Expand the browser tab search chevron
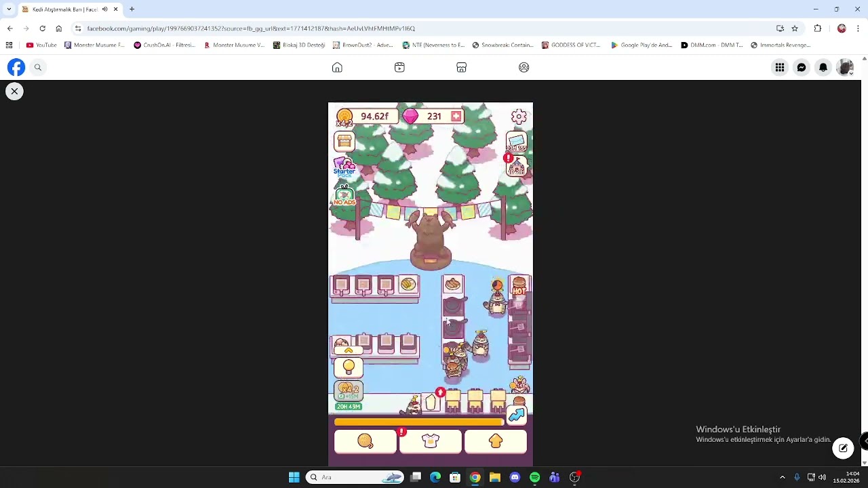The width and height of the screenshot is (868, 488). coord(9,9)
